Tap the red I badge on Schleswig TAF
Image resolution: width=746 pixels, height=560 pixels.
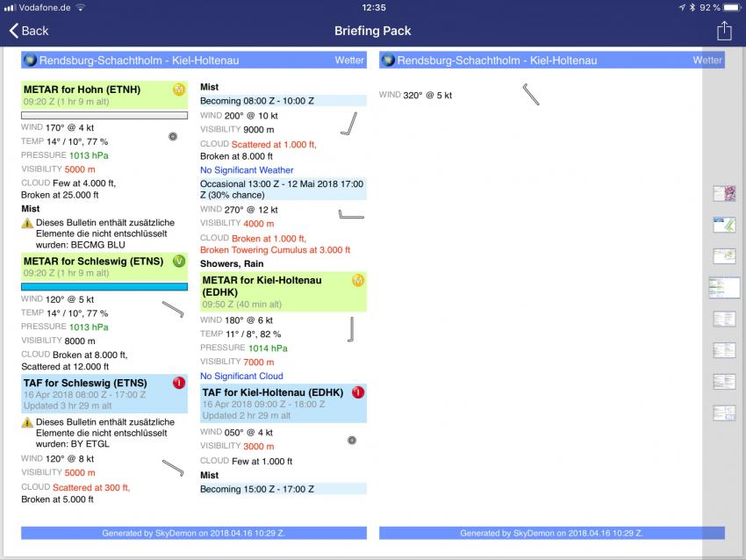[179, 383]
